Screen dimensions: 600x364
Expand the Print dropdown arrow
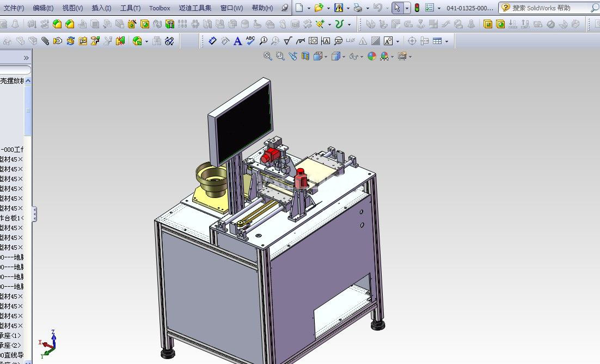368,8
